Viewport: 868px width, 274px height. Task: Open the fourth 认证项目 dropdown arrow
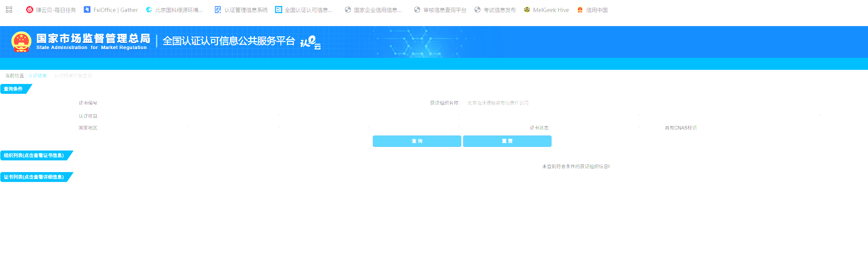click(x=821, y=115)
